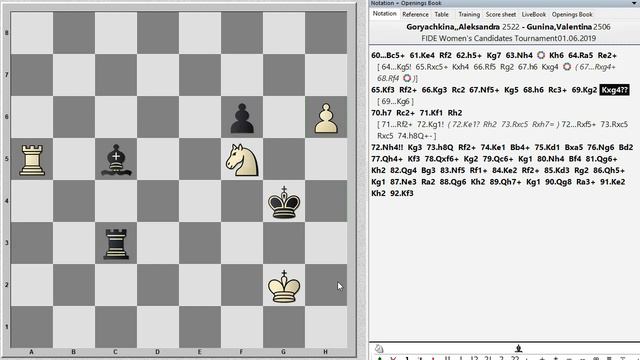Select the black bishop on c5
Screen dimensions: 640x360
pos(116,160)
